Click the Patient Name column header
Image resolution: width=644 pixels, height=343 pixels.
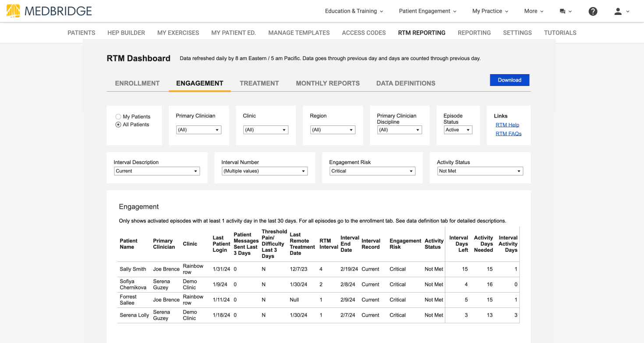(x=129, y=244)
